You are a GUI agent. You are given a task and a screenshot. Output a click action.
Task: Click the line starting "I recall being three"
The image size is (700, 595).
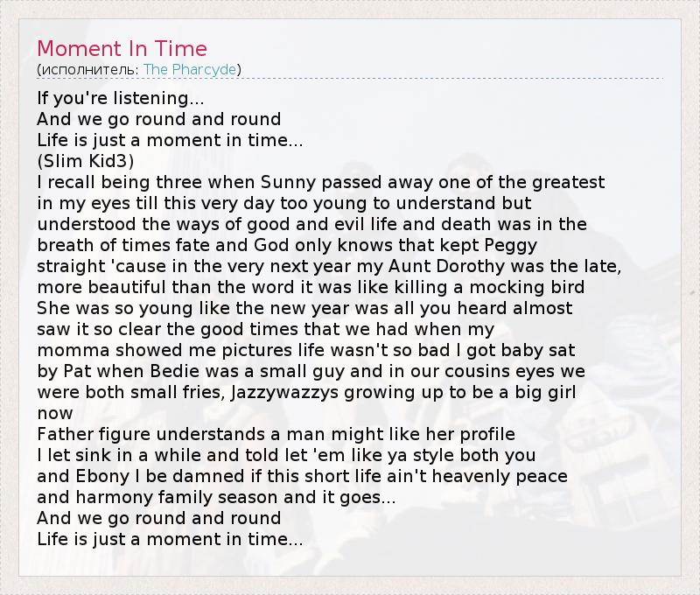click(x=321, y=182)
